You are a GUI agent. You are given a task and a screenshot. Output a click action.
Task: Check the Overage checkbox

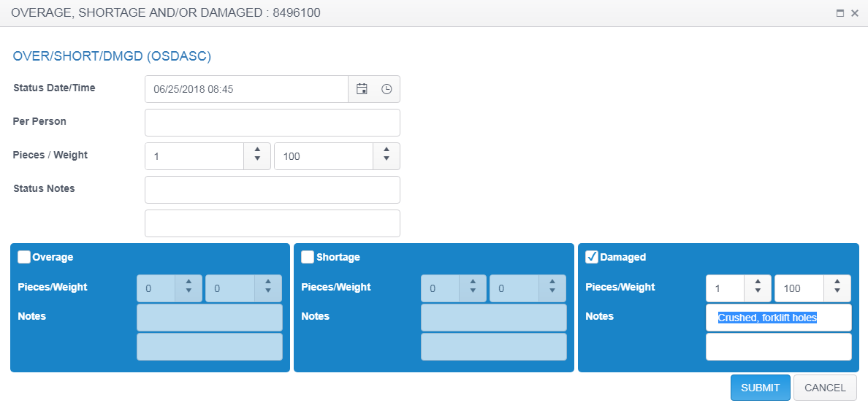pos(24,257)
